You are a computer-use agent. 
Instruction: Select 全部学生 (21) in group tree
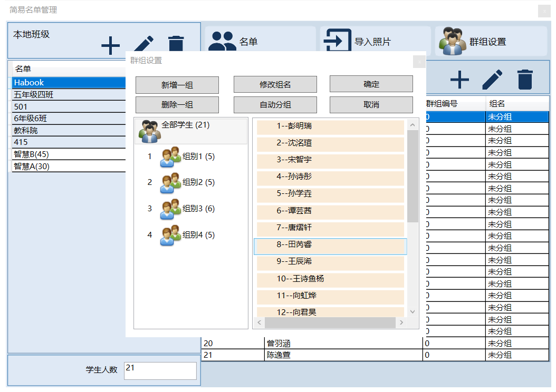click(x=185, y=125)
